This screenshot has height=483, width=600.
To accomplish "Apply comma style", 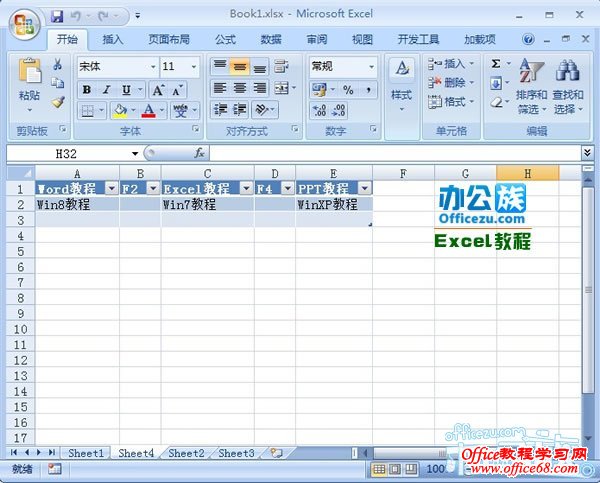I will (368, 90).
